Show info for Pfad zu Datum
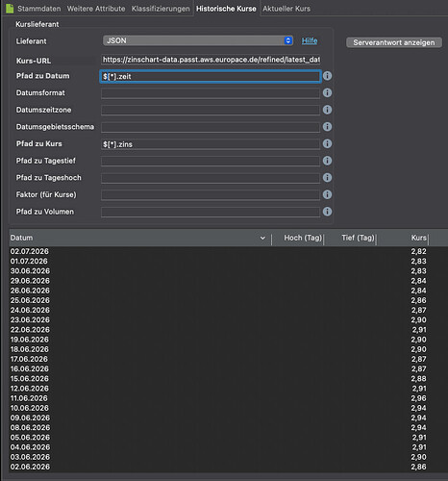 [327, 76]
